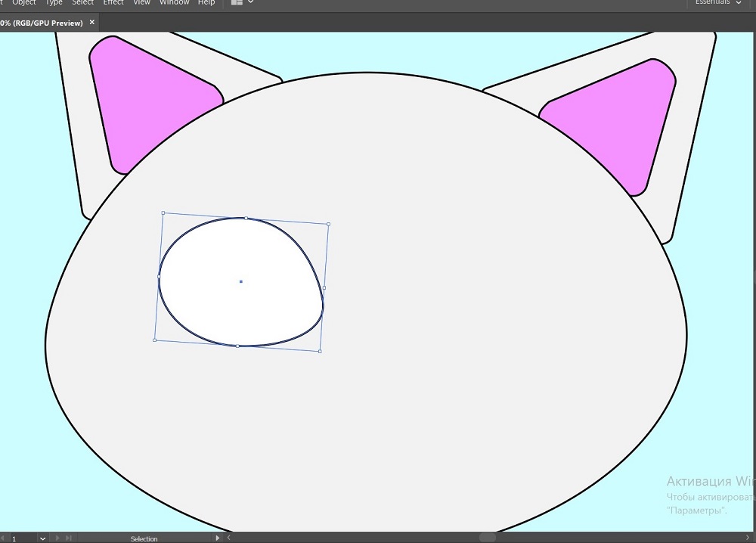Viewport: 756px width, 543px height.
Task: Open the Object menu
Action: pyautogui.click(x=24, y=3)
